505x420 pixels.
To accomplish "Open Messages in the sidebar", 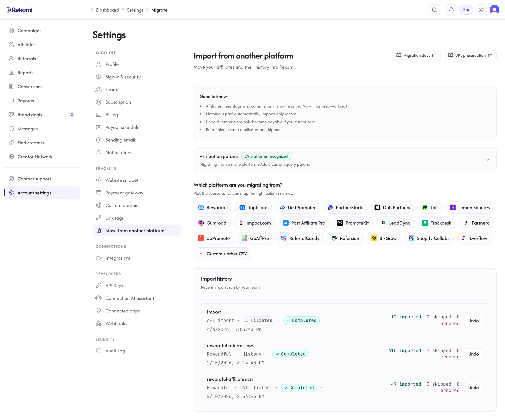I will [42, 129].
